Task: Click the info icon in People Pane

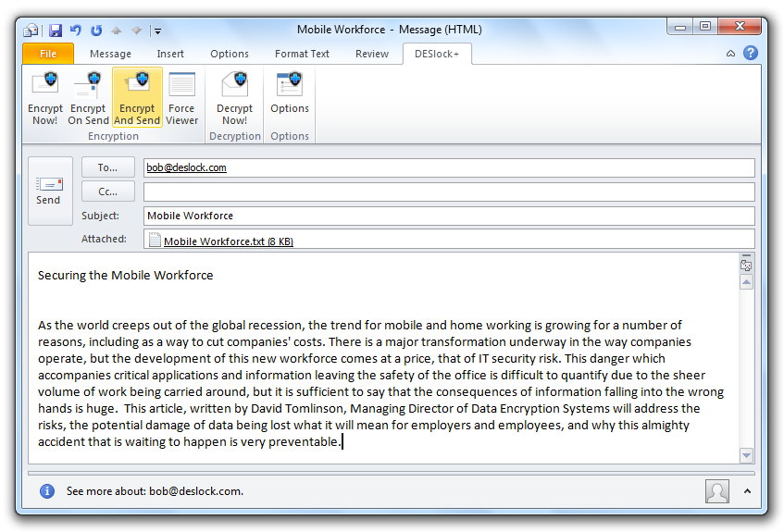Action: click(x=47, y=491)
